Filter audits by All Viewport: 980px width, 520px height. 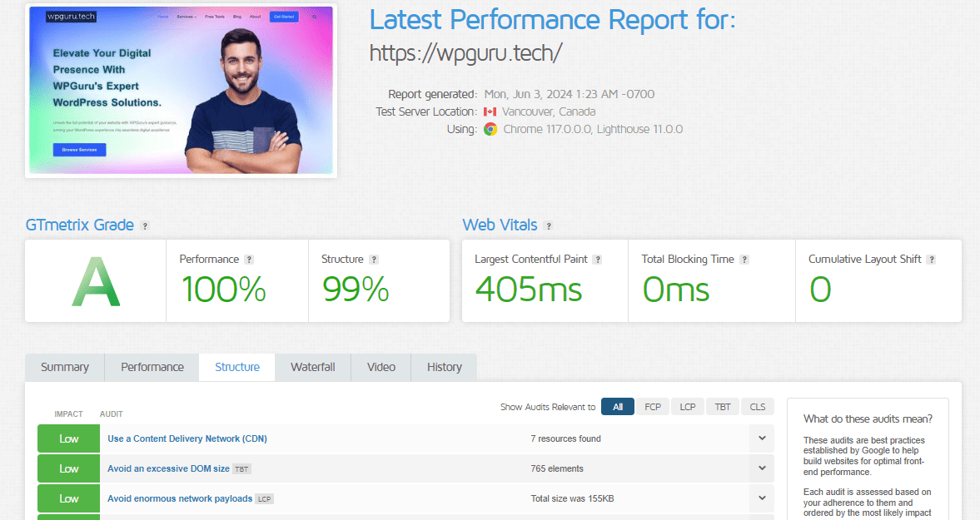[617, 407]
